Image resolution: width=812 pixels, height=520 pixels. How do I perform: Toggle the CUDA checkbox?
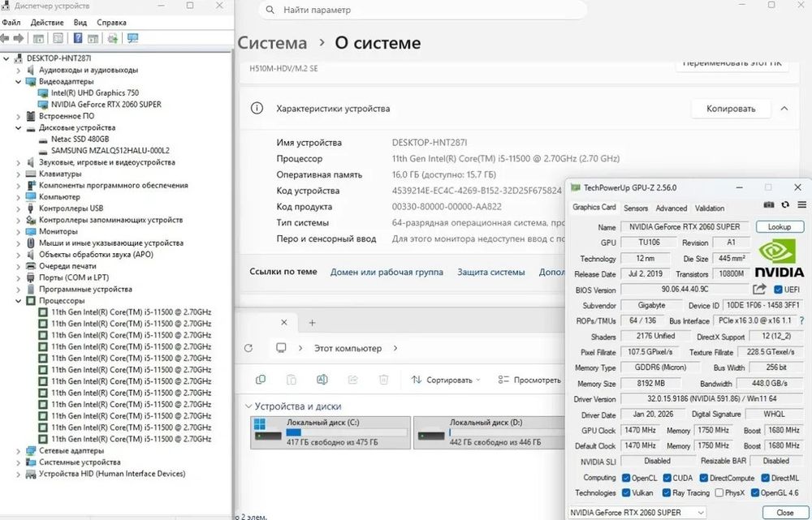click(x=667, y=478)
